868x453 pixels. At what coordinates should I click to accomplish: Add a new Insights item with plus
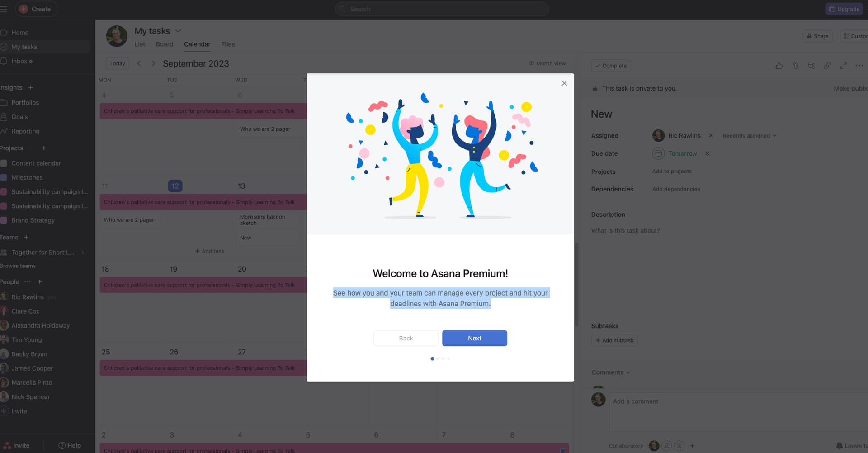pos(30,87)
